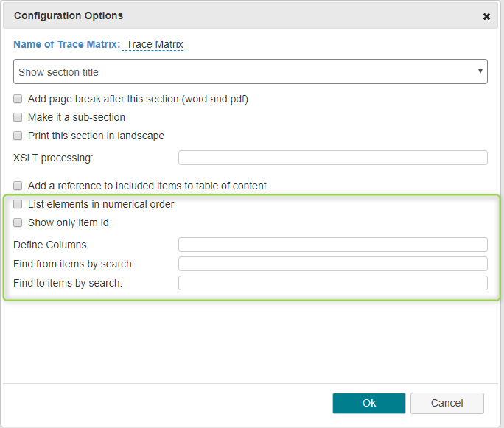This screenshot has height=428, width=504.
Task: Check Make it a sub-section
Action: (18, 117)
